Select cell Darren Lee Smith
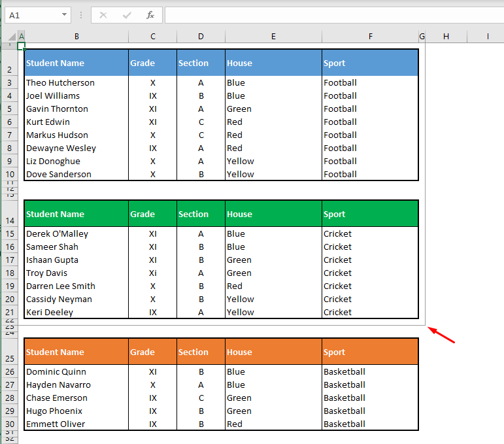 76,286
